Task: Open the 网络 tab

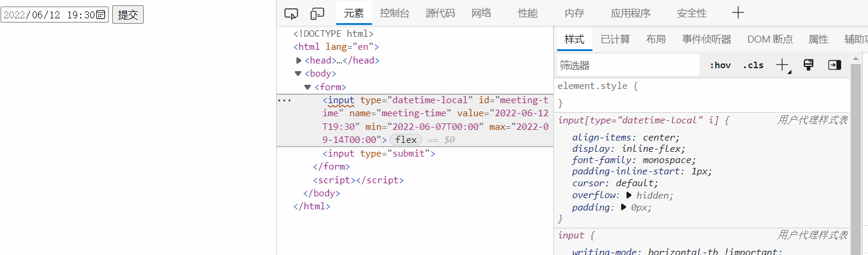Action: (481, 13)
